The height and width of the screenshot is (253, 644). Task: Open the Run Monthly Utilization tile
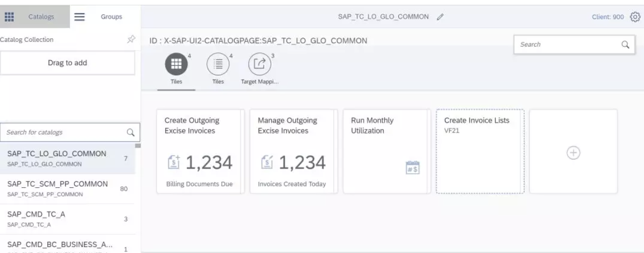[x=387, y=152]
